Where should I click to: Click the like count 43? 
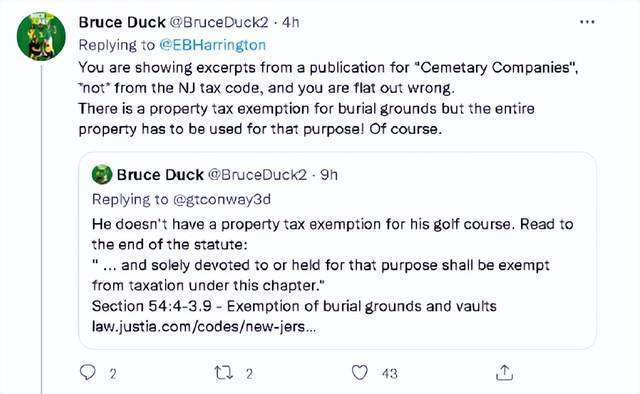(390, 374)
